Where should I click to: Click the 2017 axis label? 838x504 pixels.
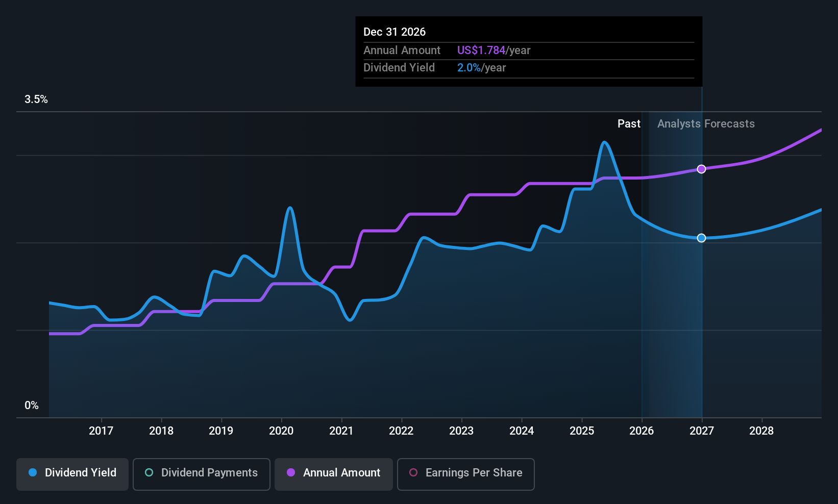click(101, 431)
